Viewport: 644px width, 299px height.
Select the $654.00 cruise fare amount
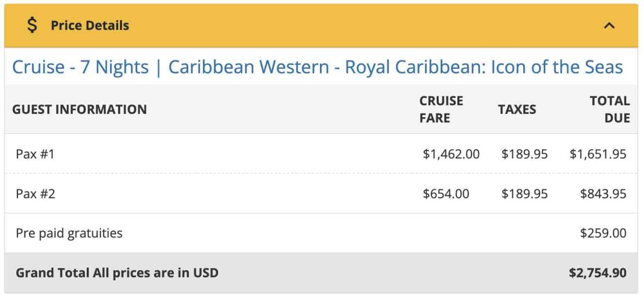pos(446,194)
